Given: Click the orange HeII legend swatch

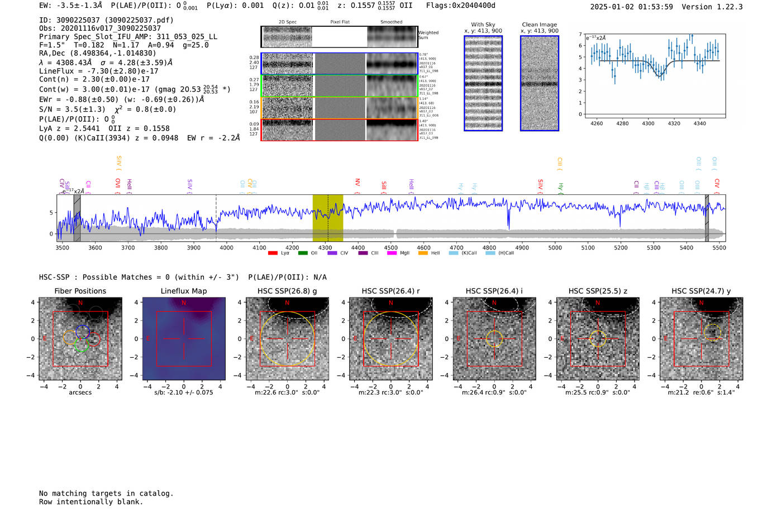Looking at the screenshot, I should 423,253.
